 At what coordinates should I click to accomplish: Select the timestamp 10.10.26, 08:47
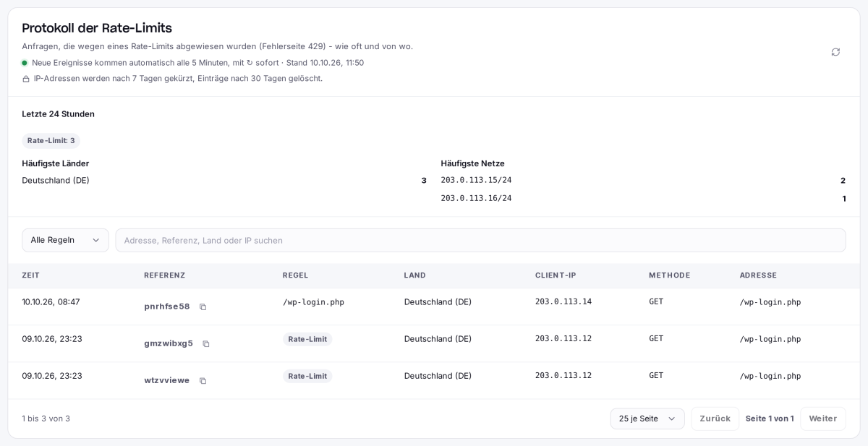tap(51, 301)
